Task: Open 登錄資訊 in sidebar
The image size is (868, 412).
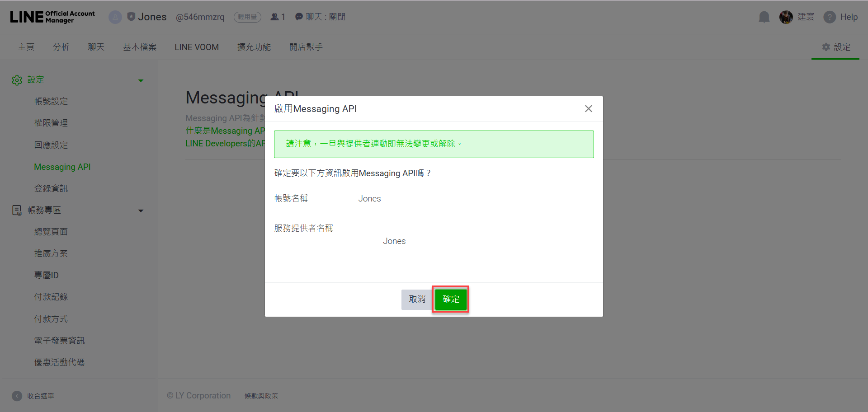Action: click(51, 188)
